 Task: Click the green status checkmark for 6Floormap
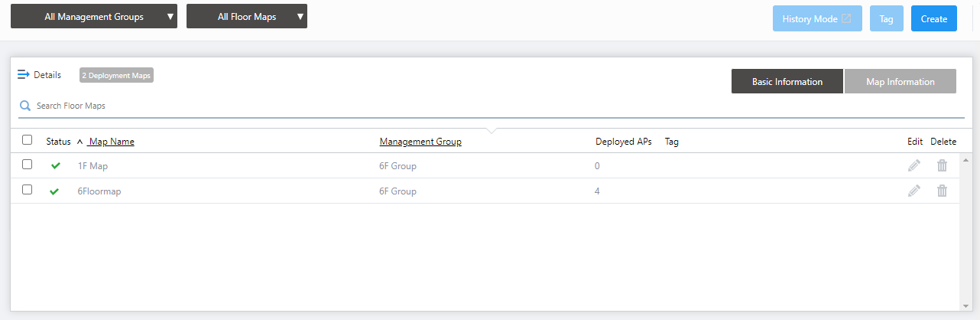[x=54, y=191]
